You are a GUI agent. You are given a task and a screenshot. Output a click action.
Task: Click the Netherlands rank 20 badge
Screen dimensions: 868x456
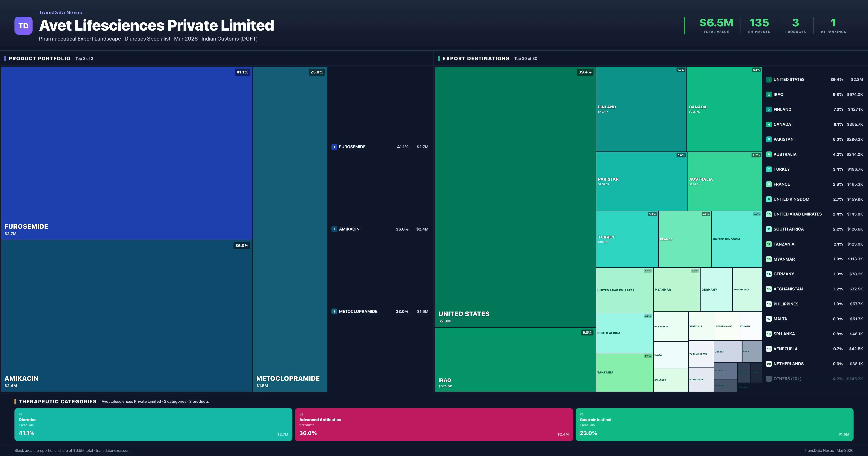coord(769,364)
